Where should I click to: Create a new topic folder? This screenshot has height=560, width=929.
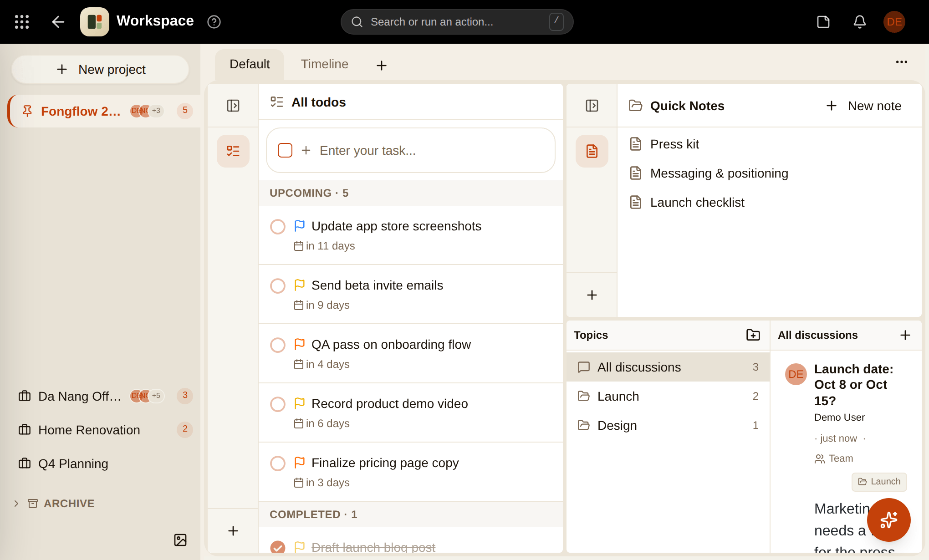pyautogui.click(x=753, y=335)
